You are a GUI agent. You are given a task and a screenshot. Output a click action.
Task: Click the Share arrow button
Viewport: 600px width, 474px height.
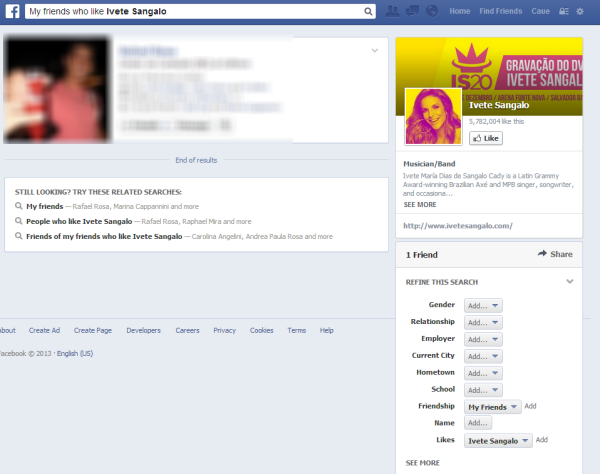coord(555,255)
